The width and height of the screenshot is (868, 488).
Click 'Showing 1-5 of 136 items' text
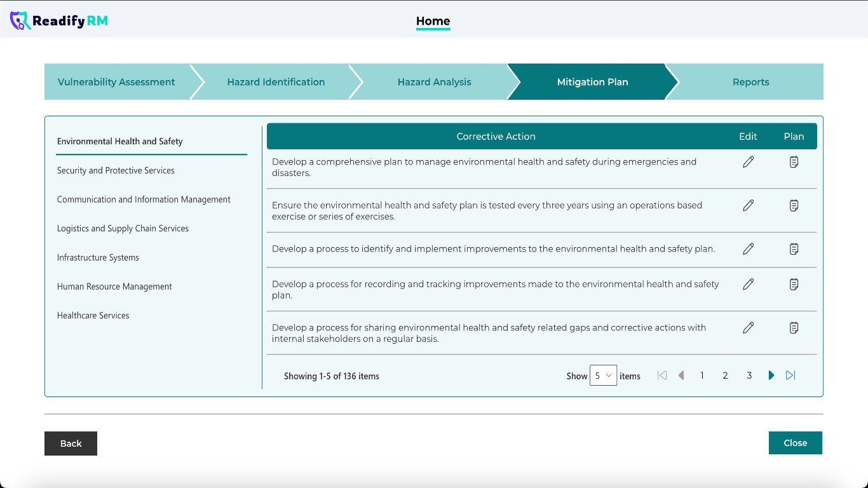pos(332,376)
